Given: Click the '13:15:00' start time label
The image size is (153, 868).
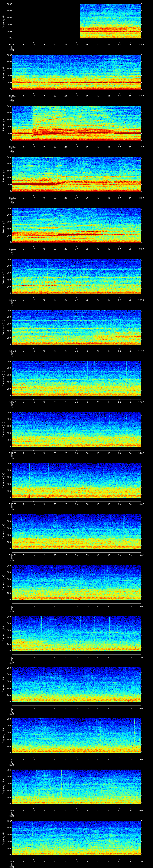Looking at the screenshot, I should point(12,606).
